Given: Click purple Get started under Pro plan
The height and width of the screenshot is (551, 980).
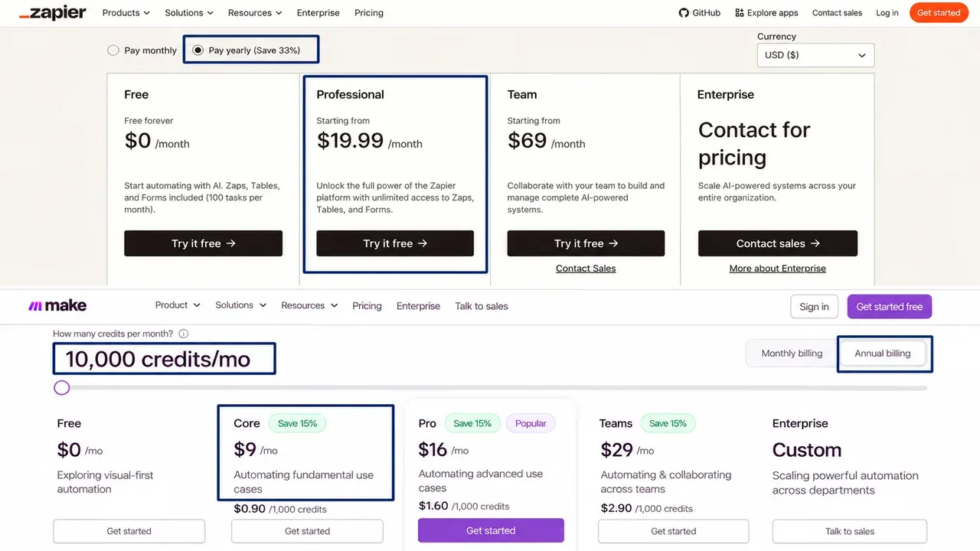Looking at the screenshot, I should pos(491,530).
